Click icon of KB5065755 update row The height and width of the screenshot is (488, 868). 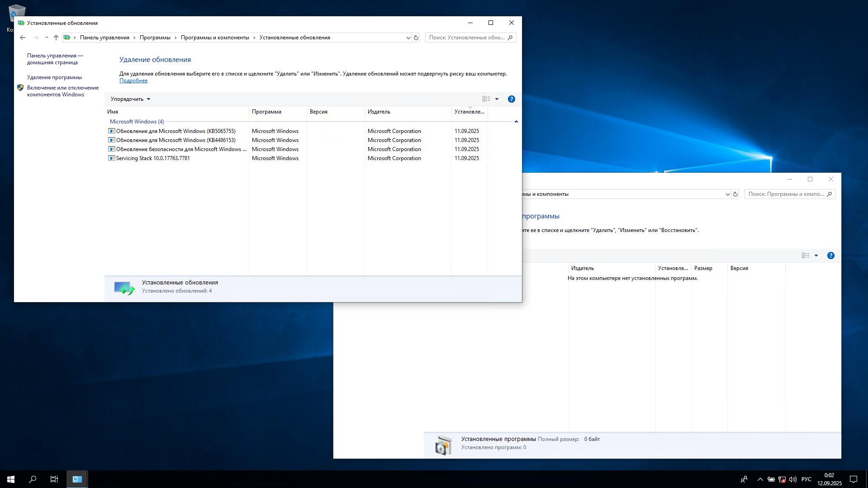pyautogui.click(x=111, y=131)
